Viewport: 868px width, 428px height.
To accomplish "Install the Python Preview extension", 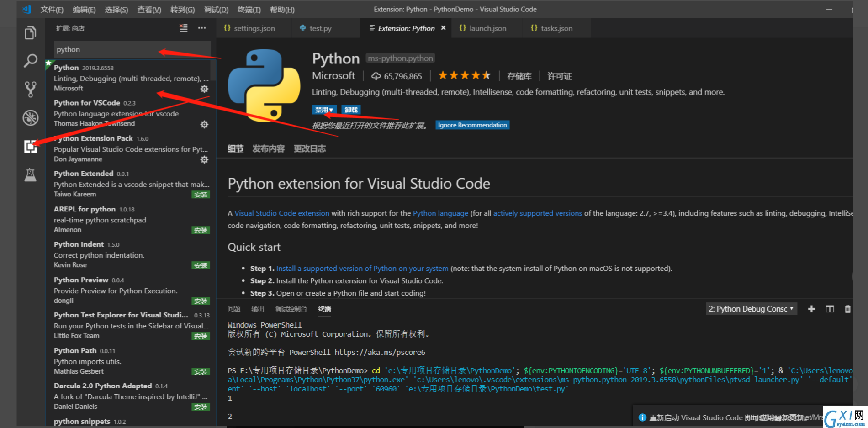I will pos(201,301).
